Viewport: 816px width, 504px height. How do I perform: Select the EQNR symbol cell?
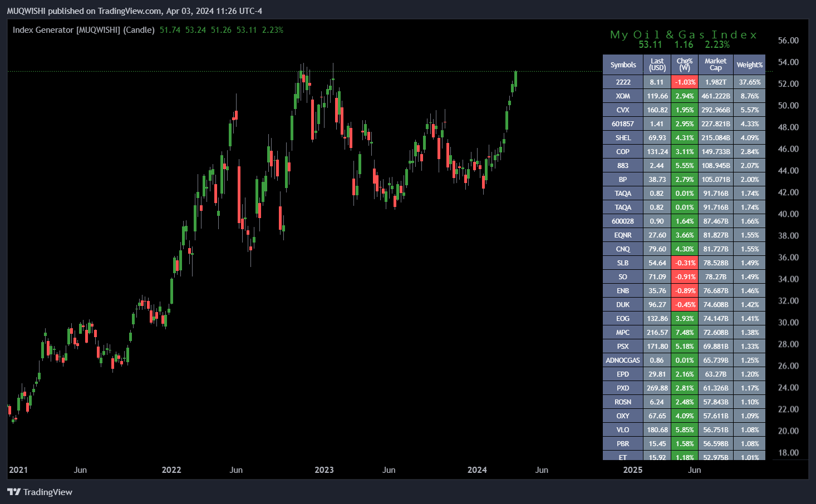(623, 235)
